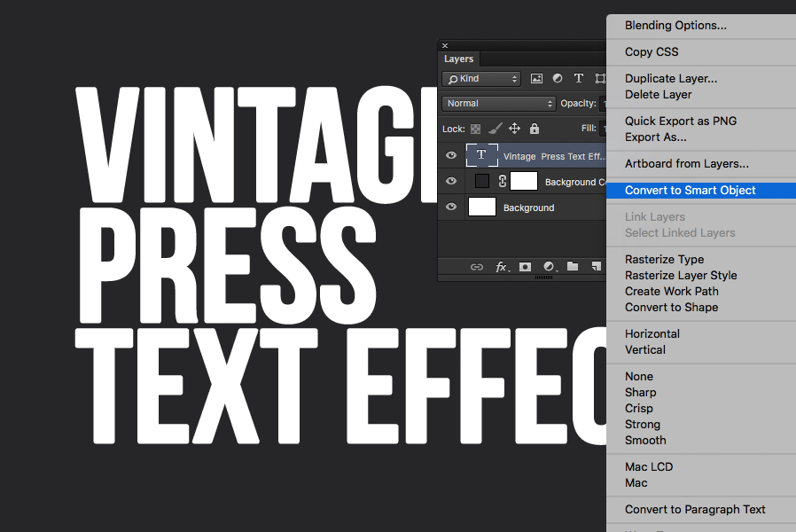Viewport: 796px width, 532px height.
Task: Open the Opacity value dropdown
Action: point(601,103)
